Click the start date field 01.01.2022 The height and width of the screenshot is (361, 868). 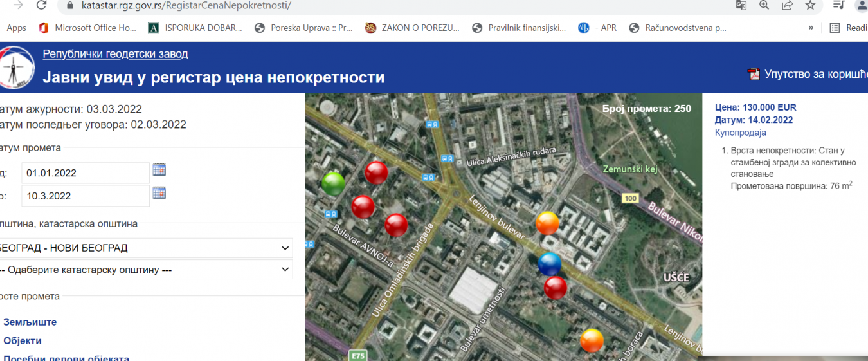click(x=85, y=173)
